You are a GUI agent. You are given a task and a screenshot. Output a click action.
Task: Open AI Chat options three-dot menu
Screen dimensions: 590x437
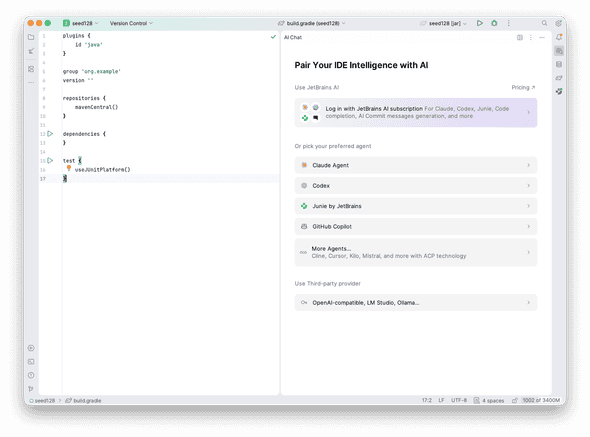(531, 37)
